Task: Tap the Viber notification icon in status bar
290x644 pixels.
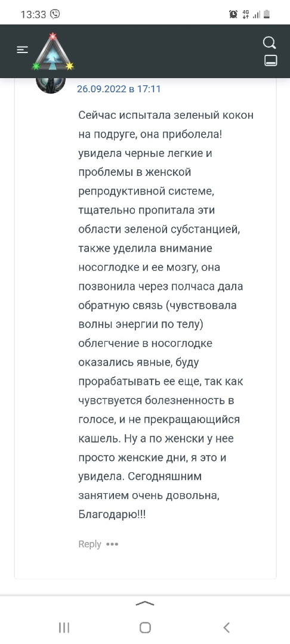Action: [x=55, y=14]
